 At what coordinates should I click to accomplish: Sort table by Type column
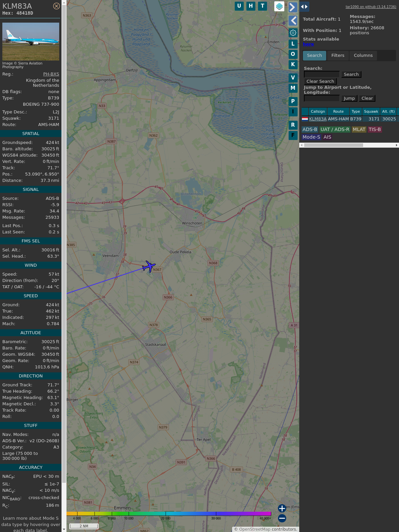coord(356,112)
